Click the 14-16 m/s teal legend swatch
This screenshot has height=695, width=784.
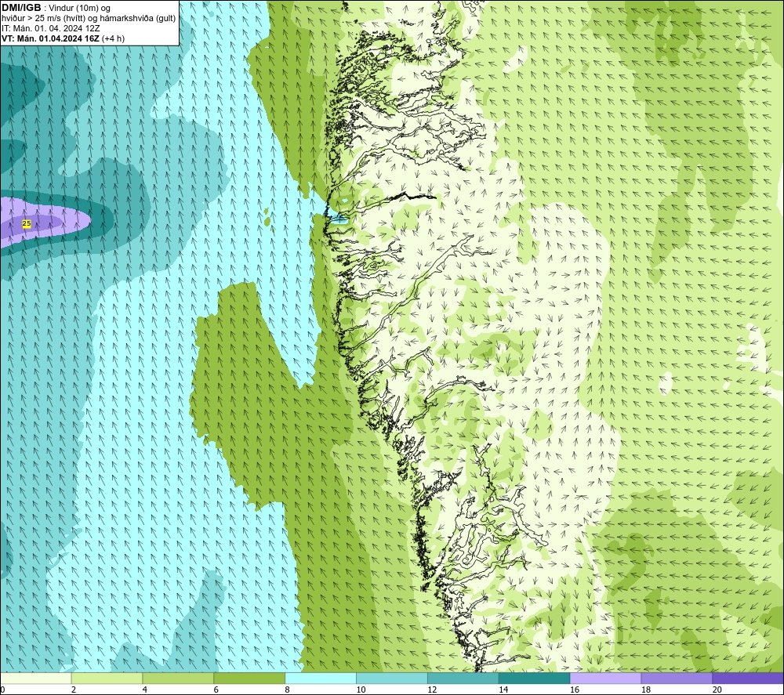pyautogui.click(x=535, y=679)
